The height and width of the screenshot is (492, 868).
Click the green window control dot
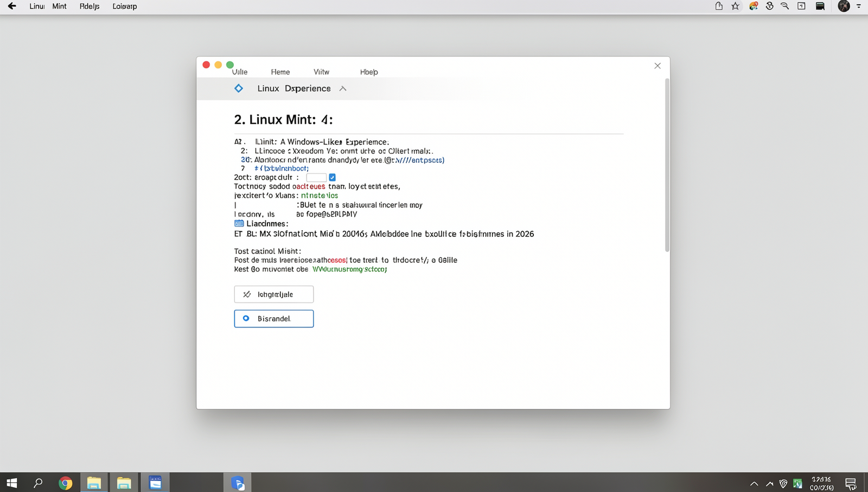click(x=230, y=65)
